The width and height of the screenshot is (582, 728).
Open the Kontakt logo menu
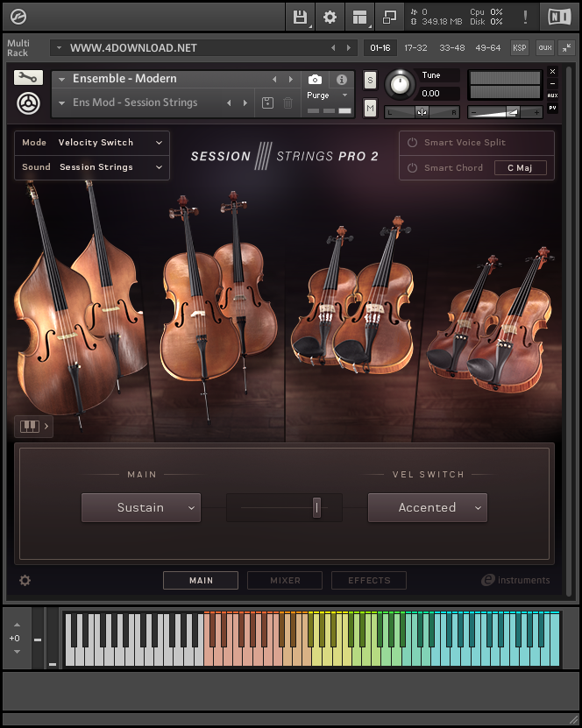pyautogui.click(x=18, y=17)
